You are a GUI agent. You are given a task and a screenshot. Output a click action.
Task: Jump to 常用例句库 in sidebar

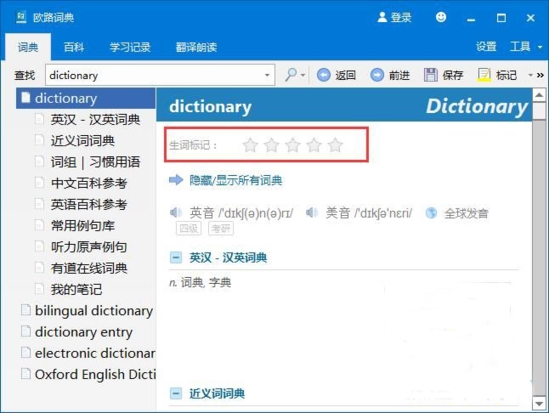[x=83, y=226]
